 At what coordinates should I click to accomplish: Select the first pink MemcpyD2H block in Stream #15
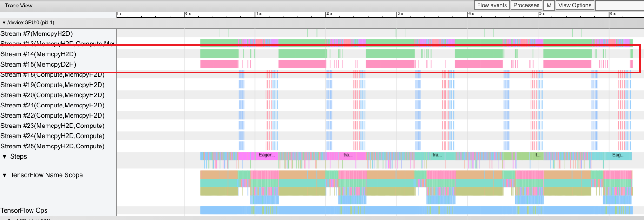pos(219,64)
